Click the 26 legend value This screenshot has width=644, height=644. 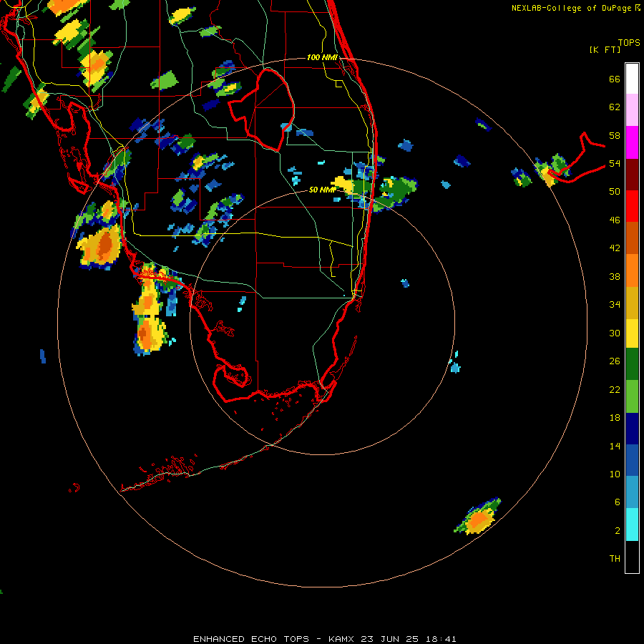coord(615,361)
